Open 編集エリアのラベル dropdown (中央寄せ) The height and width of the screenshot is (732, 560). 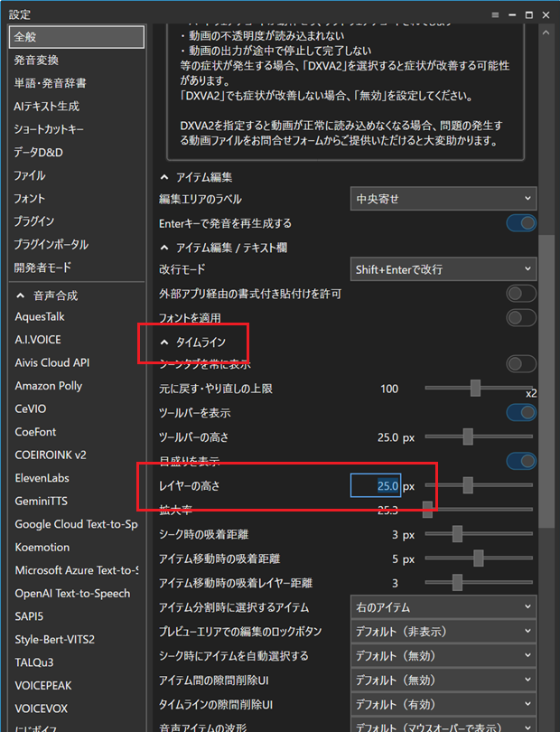(x=443, y=199)
